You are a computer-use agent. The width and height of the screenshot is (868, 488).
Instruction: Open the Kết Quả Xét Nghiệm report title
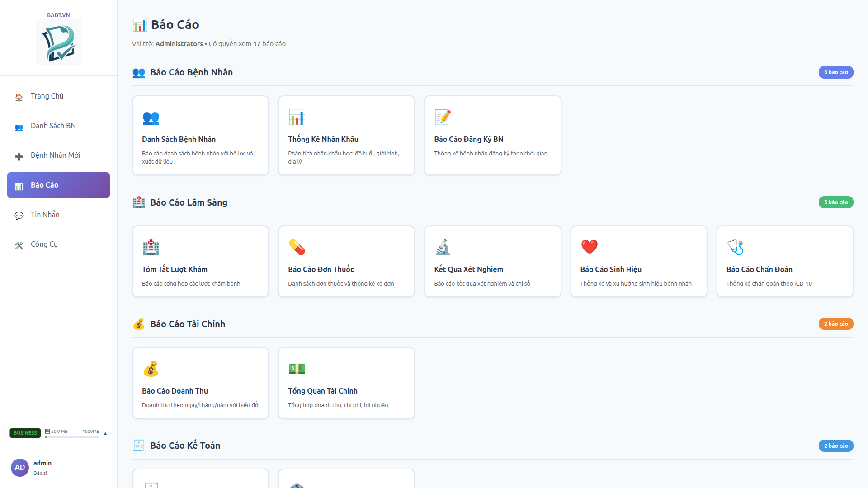pos(469,269)
